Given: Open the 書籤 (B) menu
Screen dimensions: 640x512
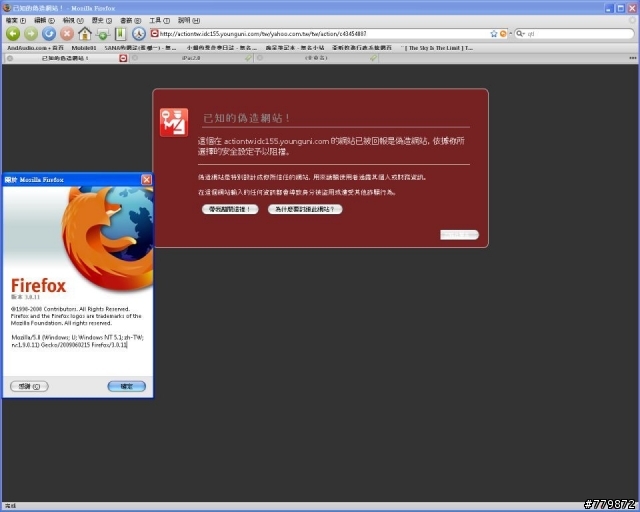Looking at the screenshot, I should [x=130, y=20].
